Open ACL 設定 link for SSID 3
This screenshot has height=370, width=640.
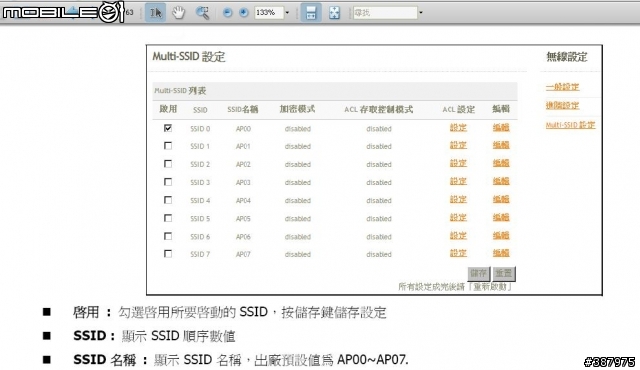(458, 181)
